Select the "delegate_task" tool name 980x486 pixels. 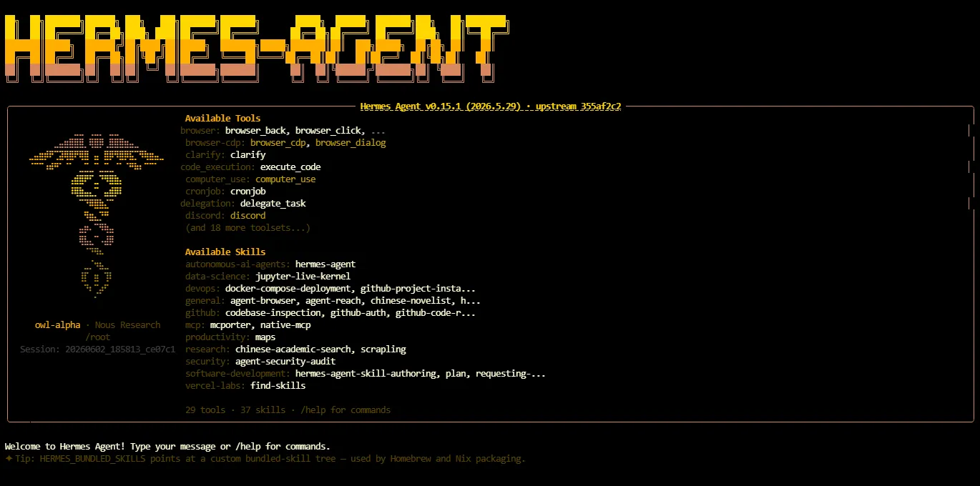coord(273,204)
